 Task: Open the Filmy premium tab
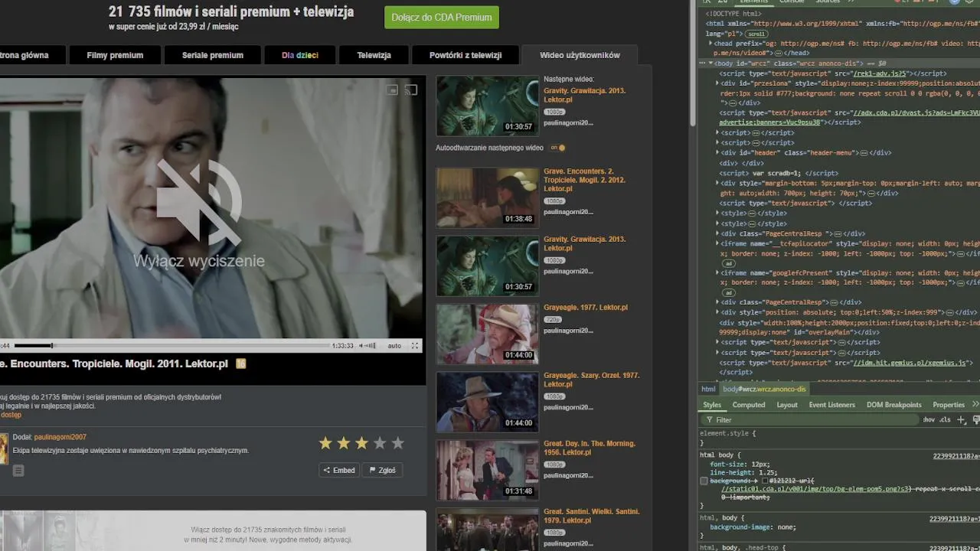pos(115,55)
